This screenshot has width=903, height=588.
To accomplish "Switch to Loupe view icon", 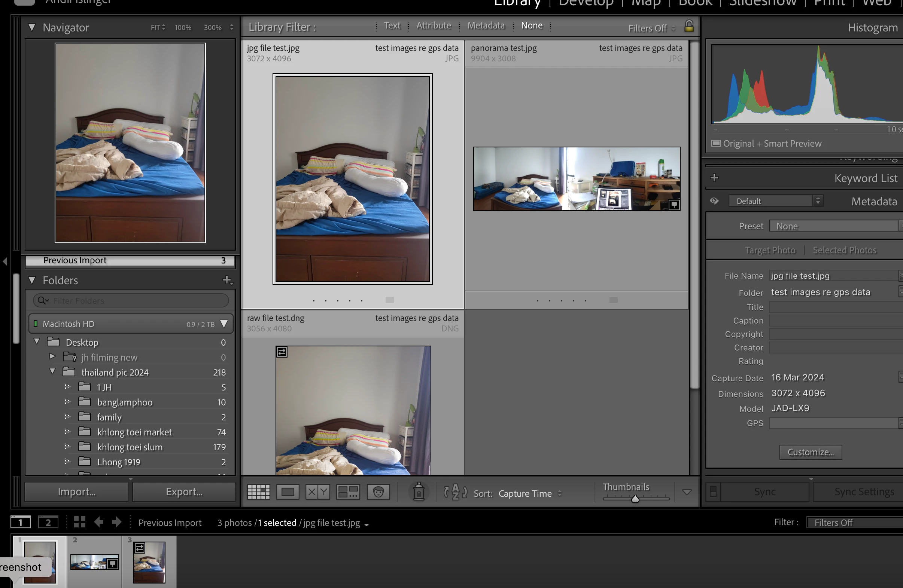I will click(x=288, y=492).
